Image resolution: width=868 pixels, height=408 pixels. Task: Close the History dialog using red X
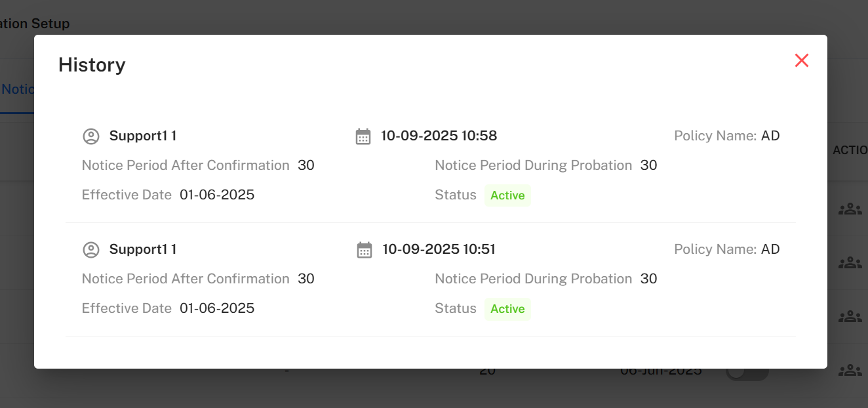801,60
